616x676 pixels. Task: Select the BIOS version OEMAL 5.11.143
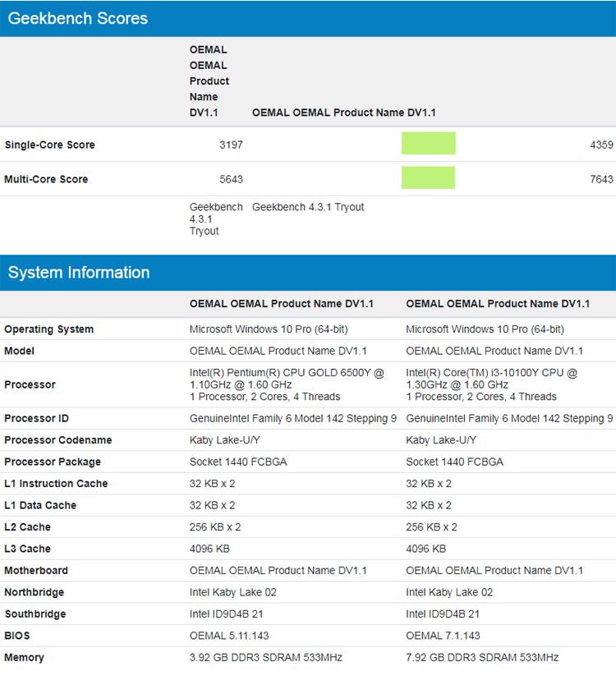(229, 636)
